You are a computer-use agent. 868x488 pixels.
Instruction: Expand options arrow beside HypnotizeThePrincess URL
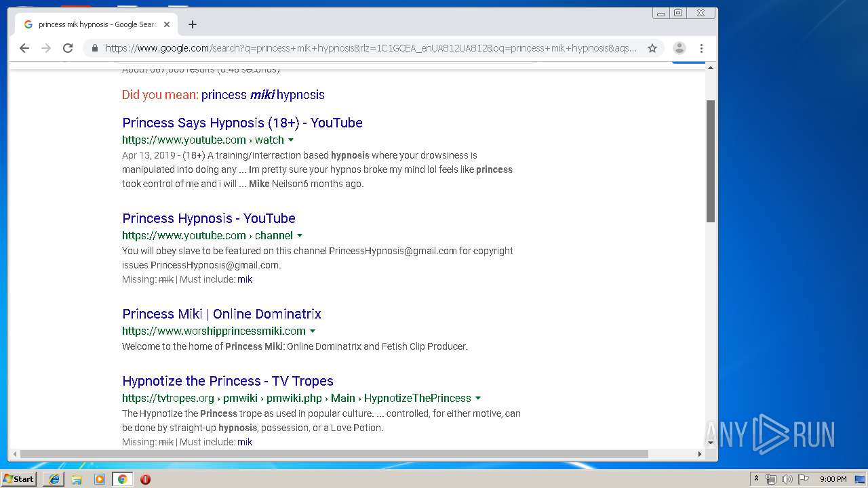coord(478,399)
